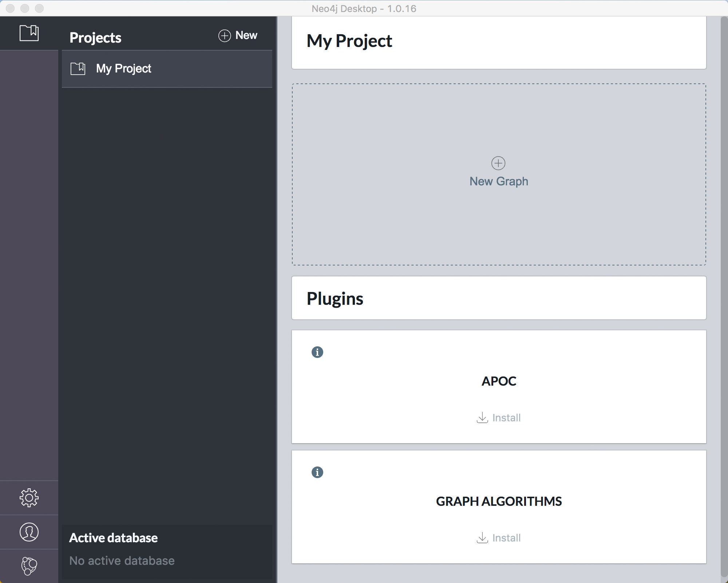Viewport: 728px width, 583px height.
Task: Open the Settings gear icon
Action: [29, 498]
